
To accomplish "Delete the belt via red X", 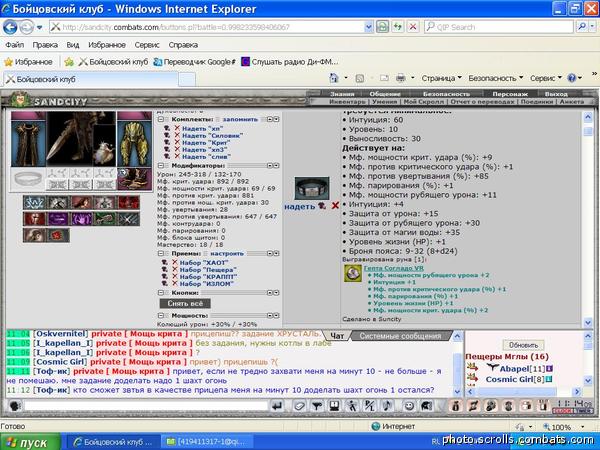I will (x=335, y=206).
